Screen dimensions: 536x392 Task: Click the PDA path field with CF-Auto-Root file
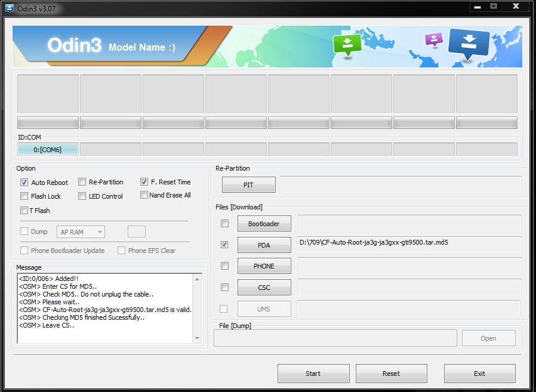409,245
